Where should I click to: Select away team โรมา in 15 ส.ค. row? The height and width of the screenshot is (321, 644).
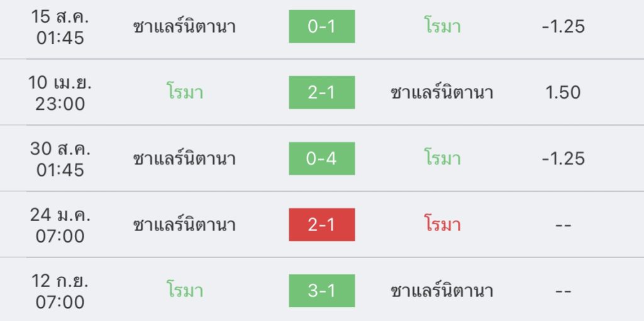(442, 27)
